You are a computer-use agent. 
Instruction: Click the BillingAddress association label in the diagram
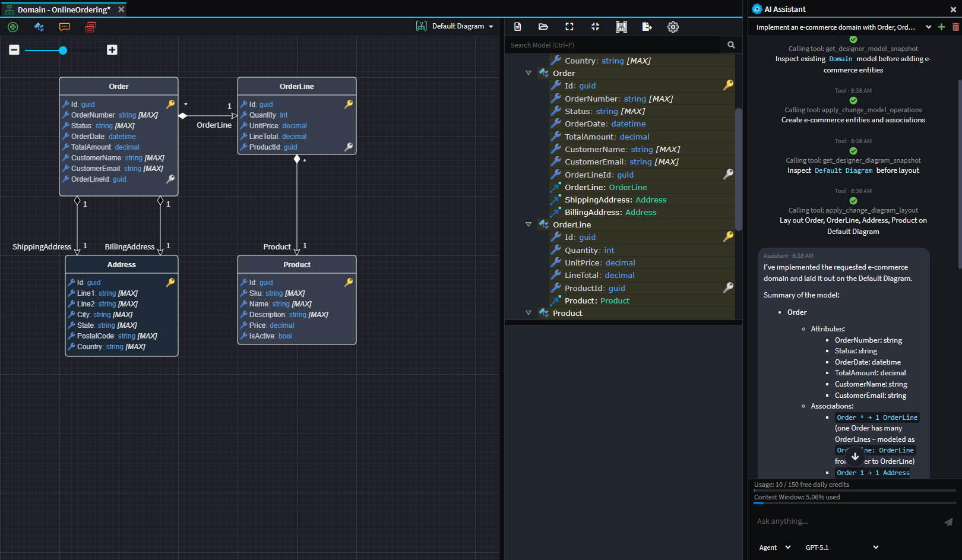pos(129,247)
